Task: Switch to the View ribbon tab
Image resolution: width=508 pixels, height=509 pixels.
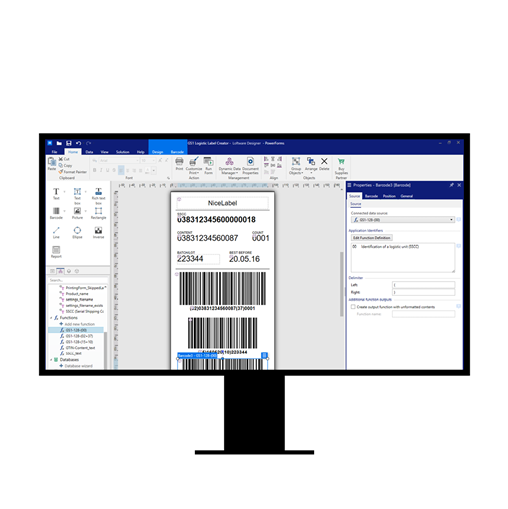Action: (105, 152)
